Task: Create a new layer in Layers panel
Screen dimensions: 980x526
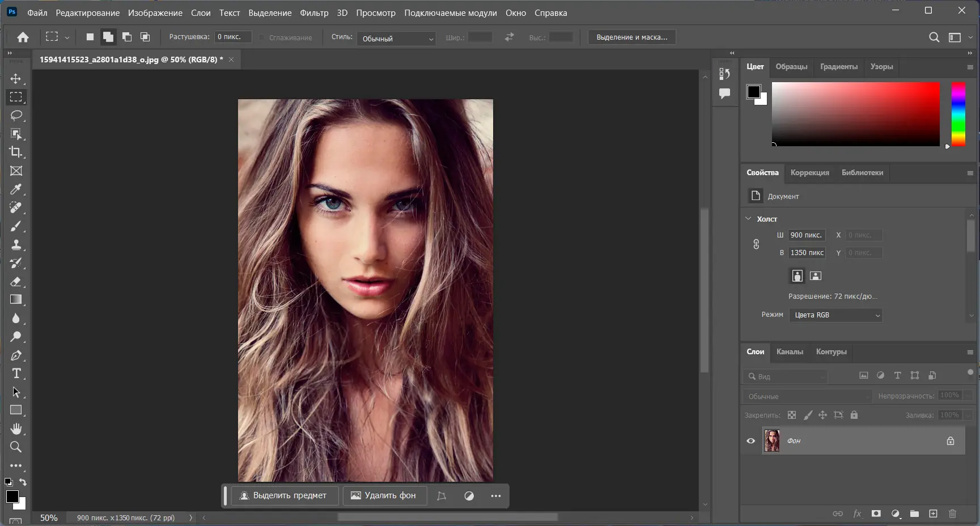Action: point(933,514)
